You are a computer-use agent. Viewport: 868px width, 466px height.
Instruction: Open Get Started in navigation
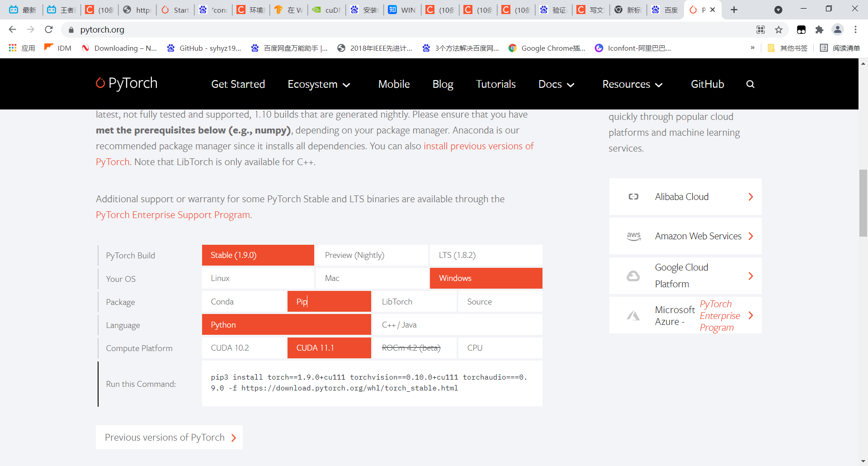(238, 84)
